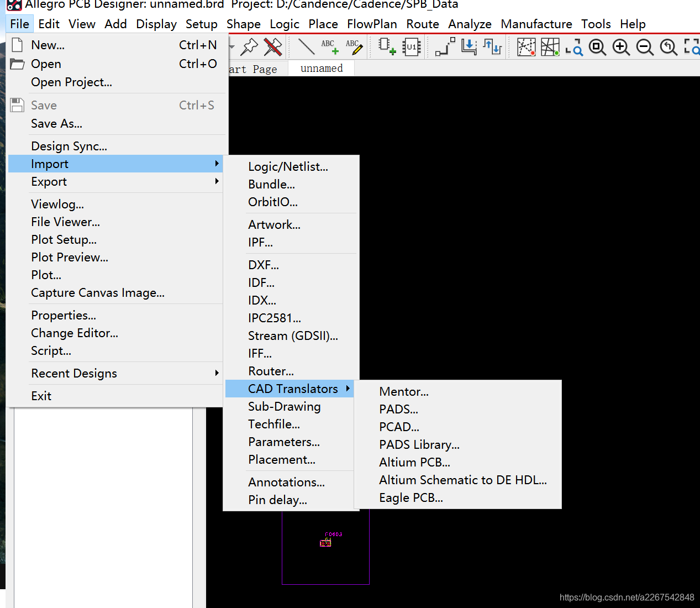Select the Add Connect routing tool
The image size is (700, 608).
pos(445,47)
